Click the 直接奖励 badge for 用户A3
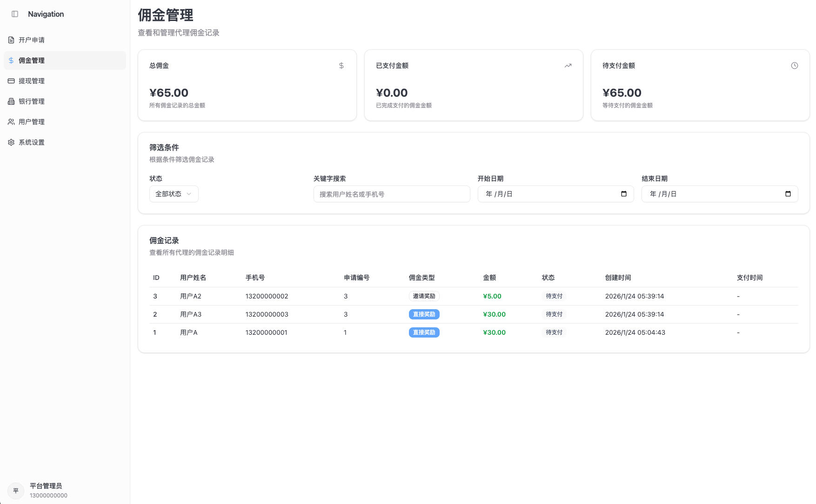The width and height of the screenshot is (816, 504). [424, 314]
